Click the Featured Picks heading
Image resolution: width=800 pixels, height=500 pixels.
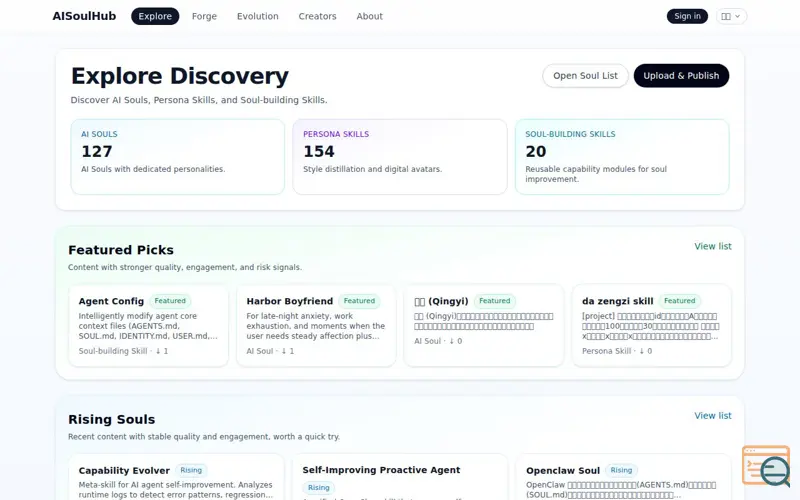[x=121, y=250]
